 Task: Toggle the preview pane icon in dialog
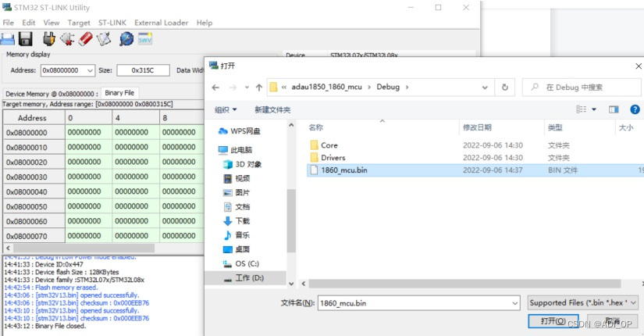click(614, 109)
